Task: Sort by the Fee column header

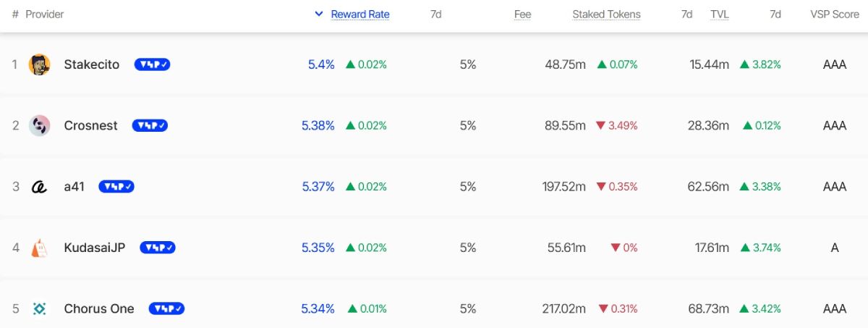Action: coord(522,14)
